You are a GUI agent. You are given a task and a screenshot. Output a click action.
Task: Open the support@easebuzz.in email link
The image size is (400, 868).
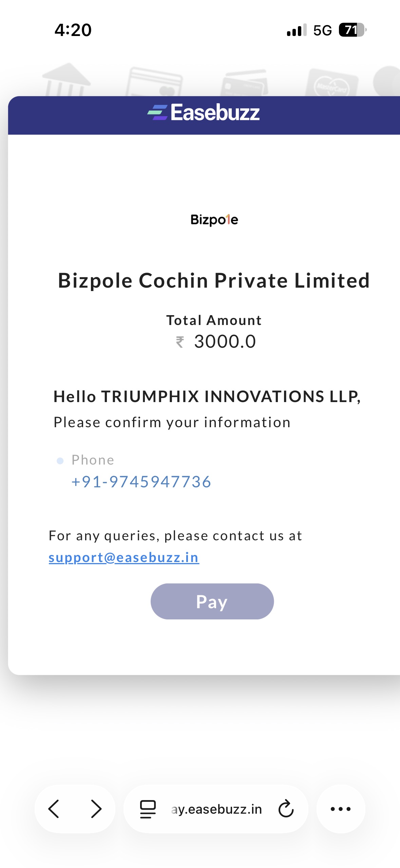coord(124,558)
